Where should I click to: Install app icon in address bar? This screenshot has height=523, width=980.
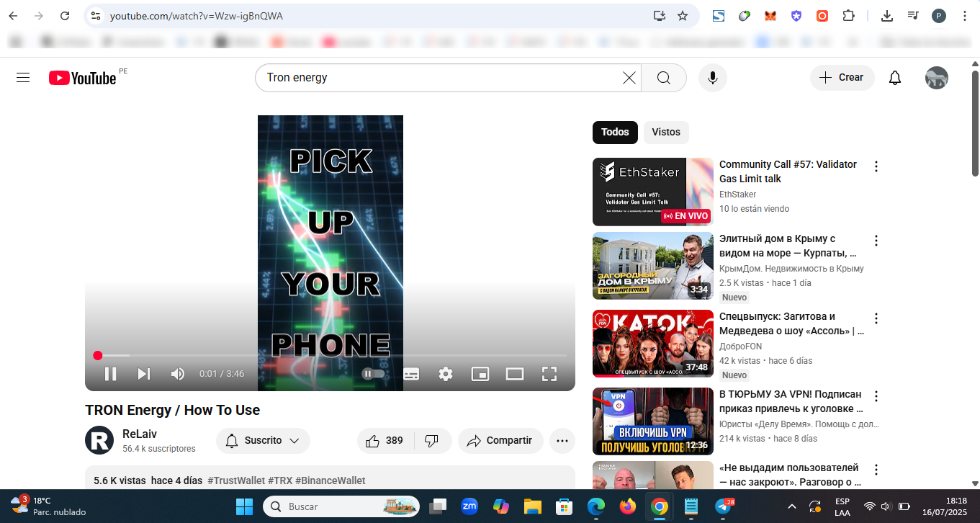[659, 16]
